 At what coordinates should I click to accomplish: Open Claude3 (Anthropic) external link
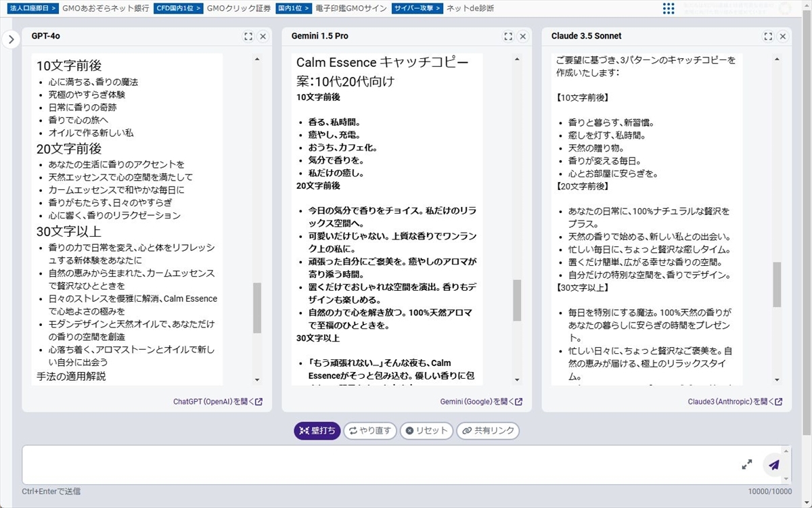click(x=735, y=401)
